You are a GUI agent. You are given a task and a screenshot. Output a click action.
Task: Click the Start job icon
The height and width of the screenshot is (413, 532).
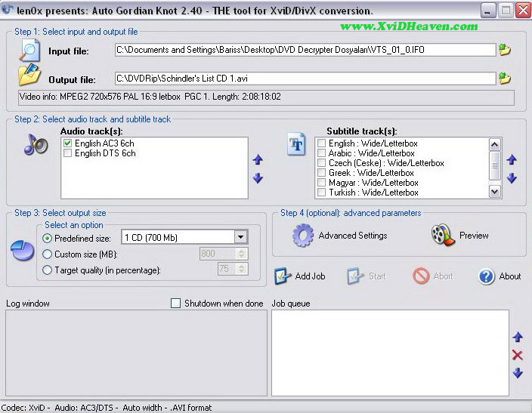point(355,276)
